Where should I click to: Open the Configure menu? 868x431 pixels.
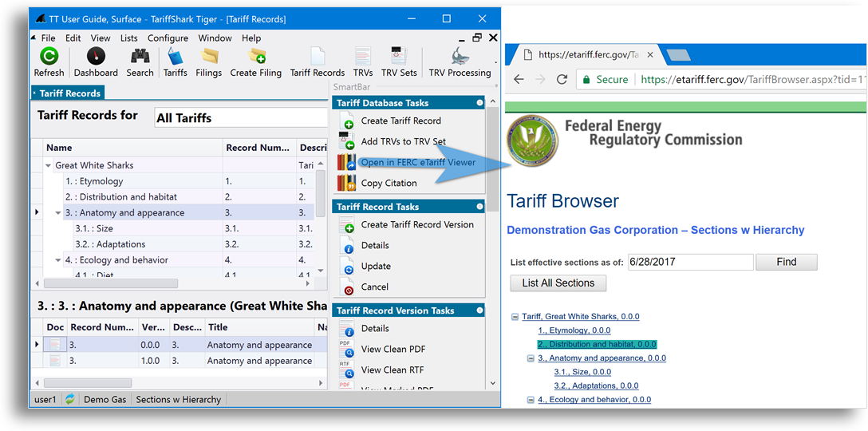coord(168,38)
